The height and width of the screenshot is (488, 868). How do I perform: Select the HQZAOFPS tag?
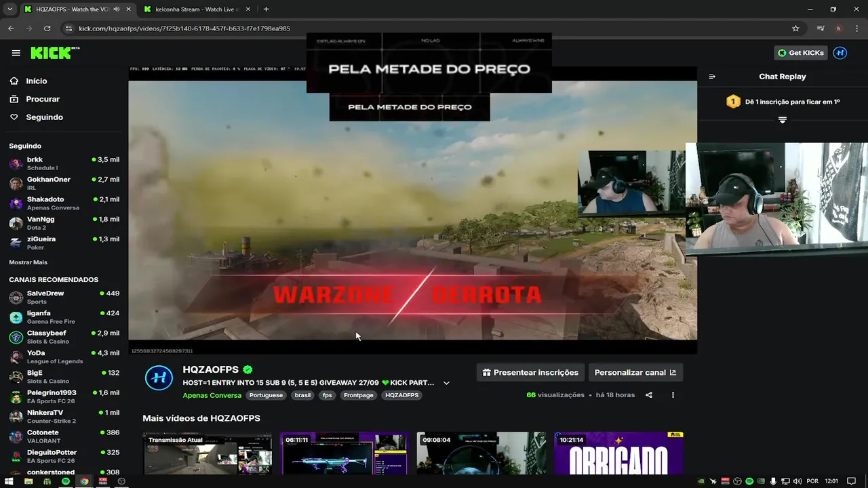coord(402,395)
